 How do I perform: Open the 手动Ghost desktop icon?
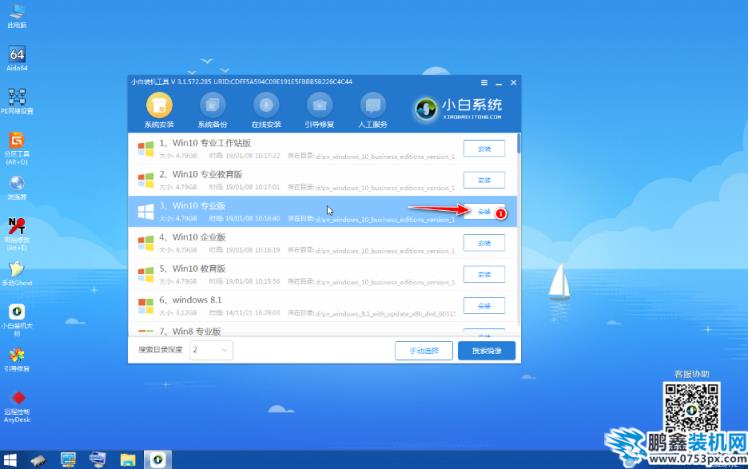coord(17,273)
